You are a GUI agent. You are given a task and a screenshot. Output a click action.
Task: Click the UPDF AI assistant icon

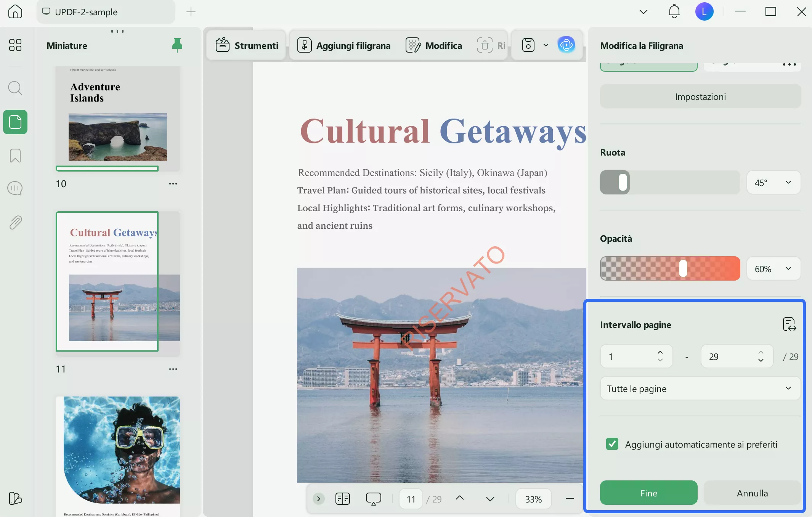pos(566,45)
